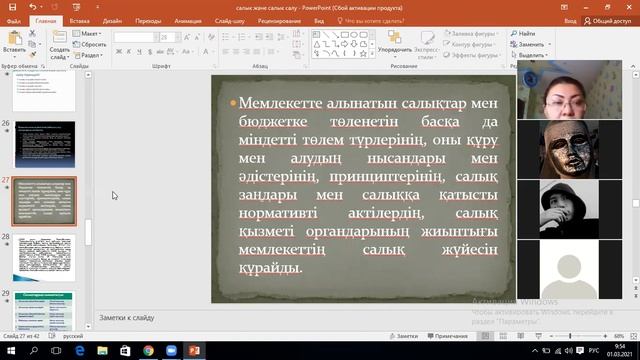Click the bulleted list icon
Screen dimensions: 640x360
pyautogui.click(x=227, y=37)
